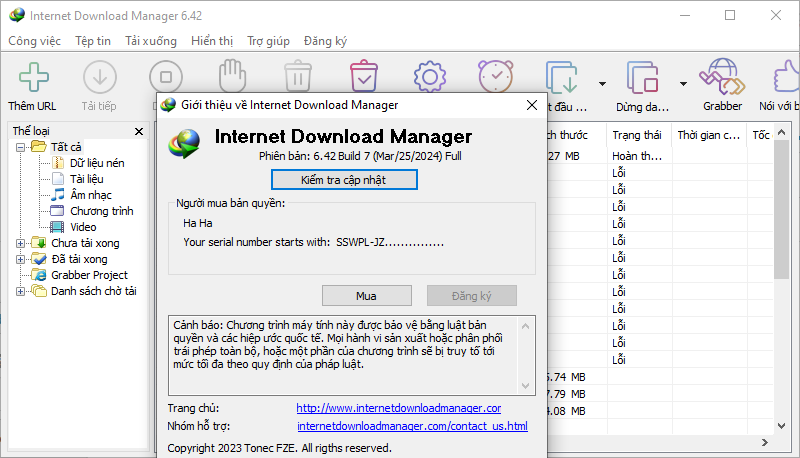This screenshot has width=800, height=458.
Task: Open start queue dropdown arrow
Action: tap(603, 84)
